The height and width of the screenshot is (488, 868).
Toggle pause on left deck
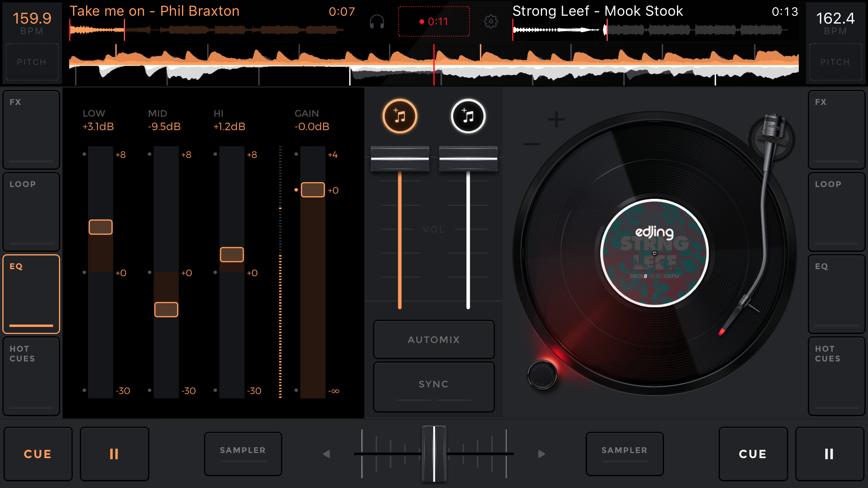(x=114, y=453)
